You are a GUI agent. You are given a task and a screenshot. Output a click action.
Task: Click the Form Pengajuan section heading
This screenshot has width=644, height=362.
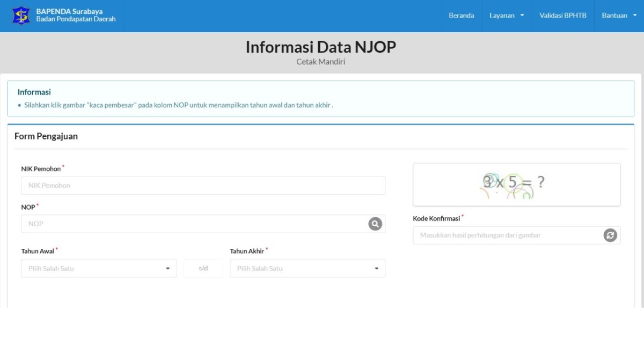[x=46, y=136]
